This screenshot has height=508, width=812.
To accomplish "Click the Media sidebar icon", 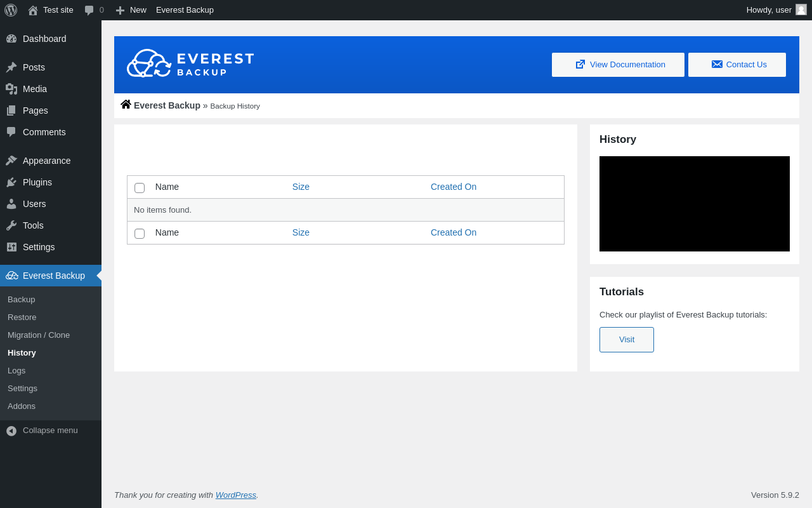I will pyautogui.click(x=11, y=89).
